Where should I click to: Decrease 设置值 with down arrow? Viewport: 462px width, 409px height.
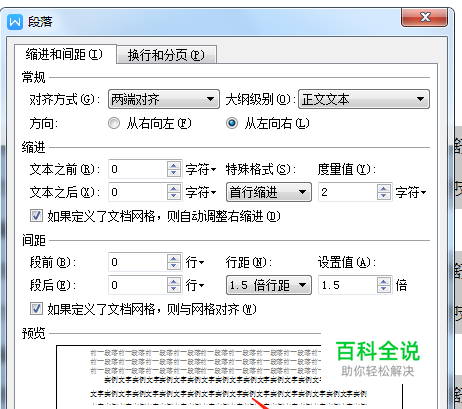[x=384, y=289]
